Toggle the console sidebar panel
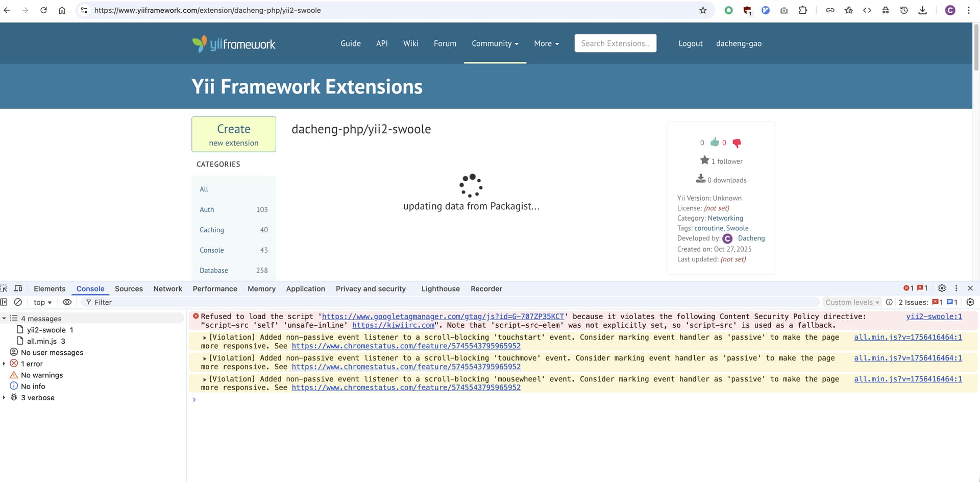Image resolution: width=980 pixels, height=482 pixels. coord(4,302)
